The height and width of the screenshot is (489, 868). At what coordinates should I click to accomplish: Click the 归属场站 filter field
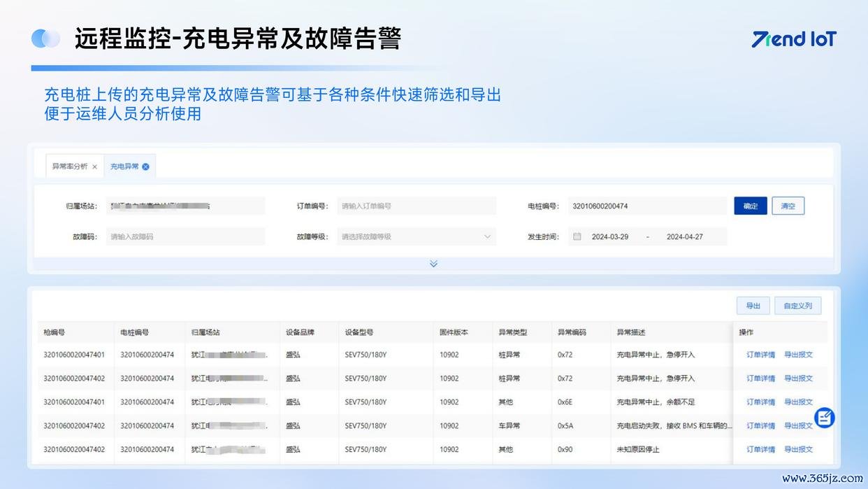pos(186,206)
